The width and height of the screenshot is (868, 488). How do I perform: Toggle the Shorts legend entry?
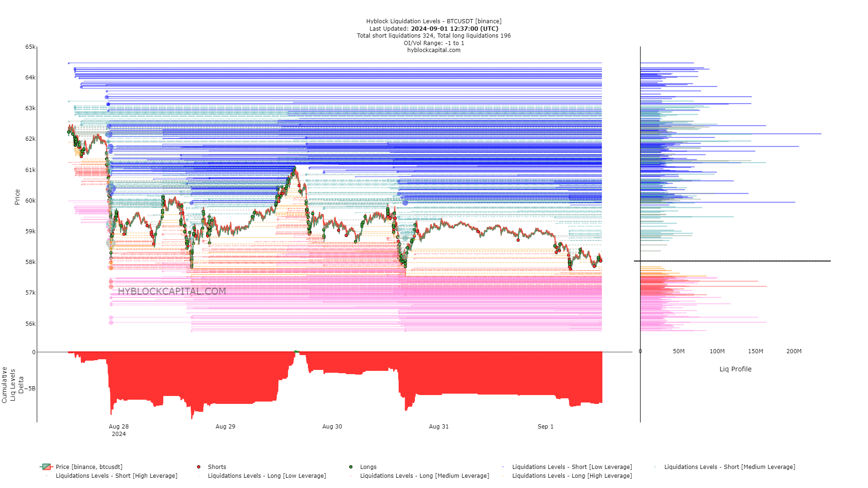click(x=212, y=467)
